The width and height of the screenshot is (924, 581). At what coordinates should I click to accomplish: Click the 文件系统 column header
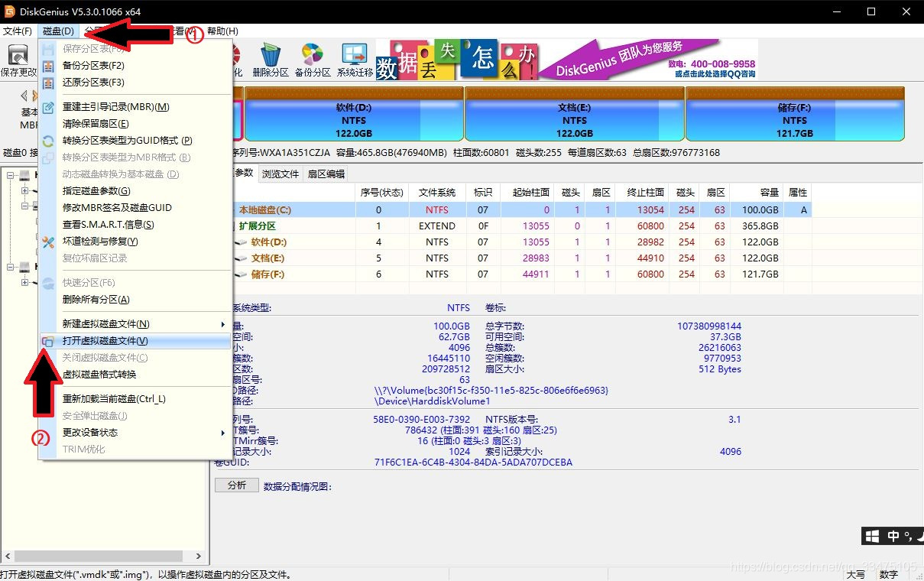point(437,193)
